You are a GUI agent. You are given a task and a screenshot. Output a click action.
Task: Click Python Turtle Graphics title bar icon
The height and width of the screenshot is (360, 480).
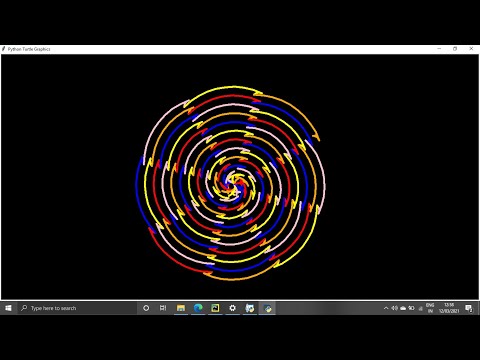pos(4,49)
